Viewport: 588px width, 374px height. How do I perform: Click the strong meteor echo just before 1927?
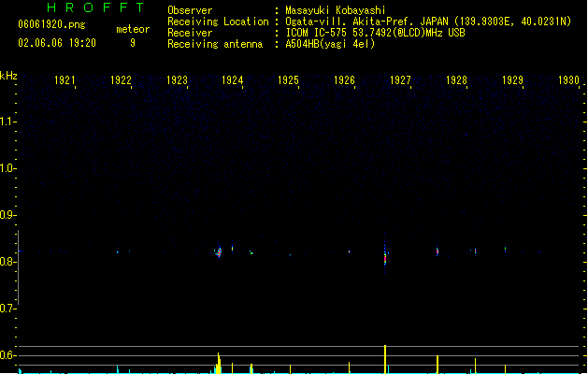(385, 257)
